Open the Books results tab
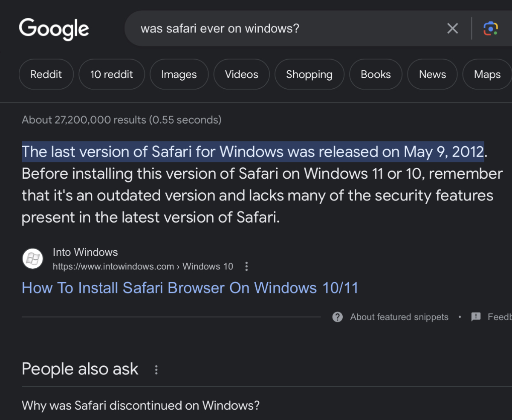Screen dimensions: 512x420 click(376, 74)
